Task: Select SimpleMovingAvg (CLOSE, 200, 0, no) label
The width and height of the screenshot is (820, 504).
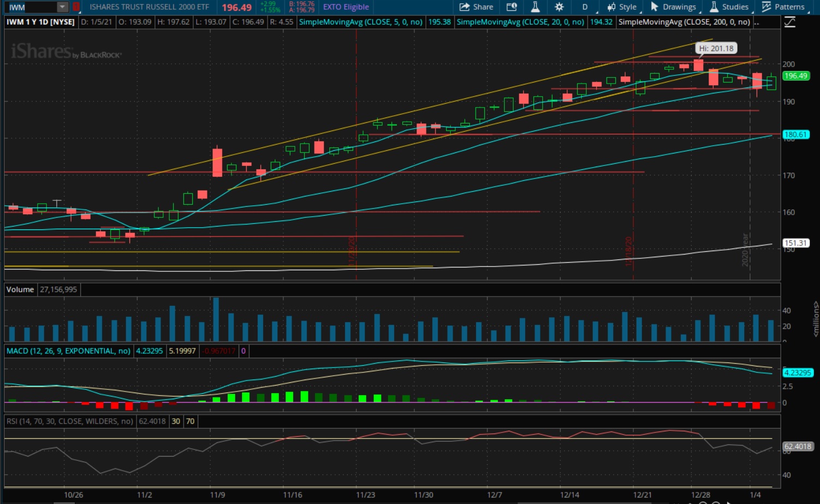Action: click(x=684, y=22)
